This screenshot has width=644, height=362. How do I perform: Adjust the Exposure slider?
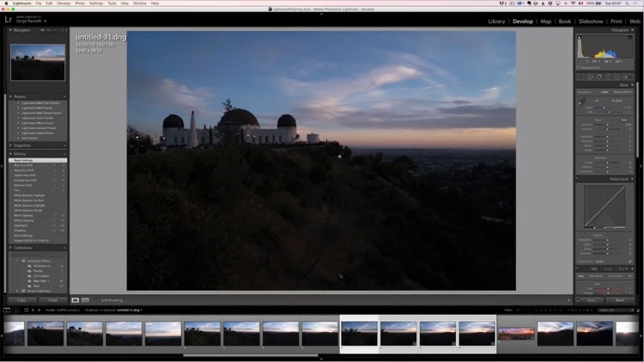pyautogui.click(x=608, y=125)
